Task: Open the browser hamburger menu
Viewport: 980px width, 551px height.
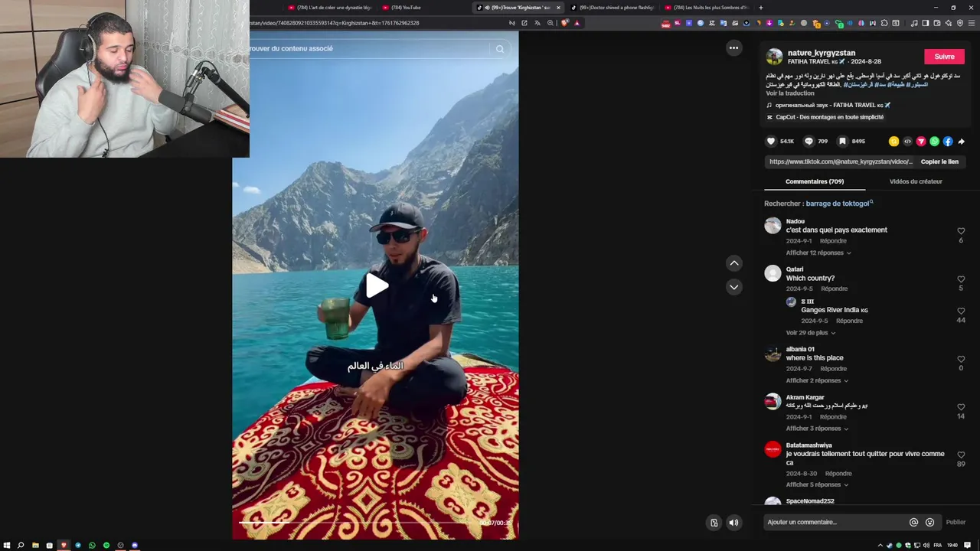Action: point(972,23)
